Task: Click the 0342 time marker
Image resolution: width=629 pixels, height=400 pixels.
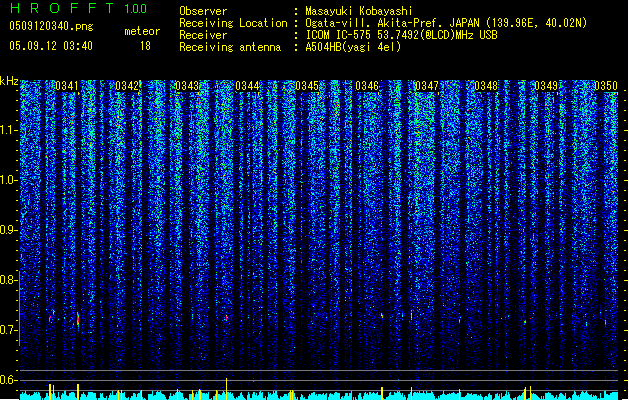Action: [127, 86]
